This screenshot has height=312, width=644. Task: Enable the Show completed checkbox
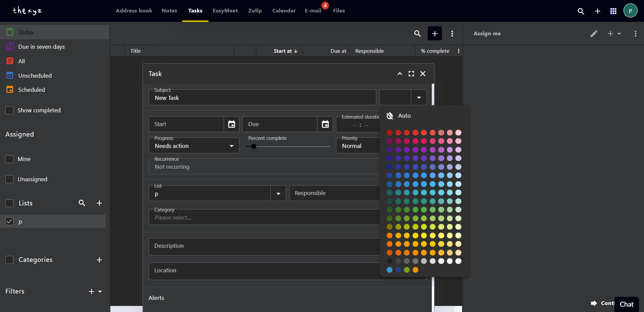[x=10, y=110]
